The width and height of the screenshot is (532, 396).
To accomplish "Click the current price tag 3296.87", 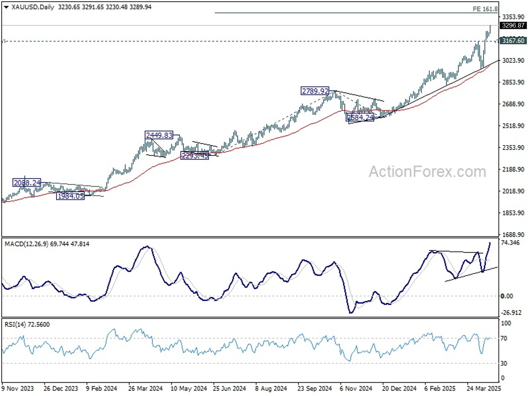I will (x=513, y=25).
